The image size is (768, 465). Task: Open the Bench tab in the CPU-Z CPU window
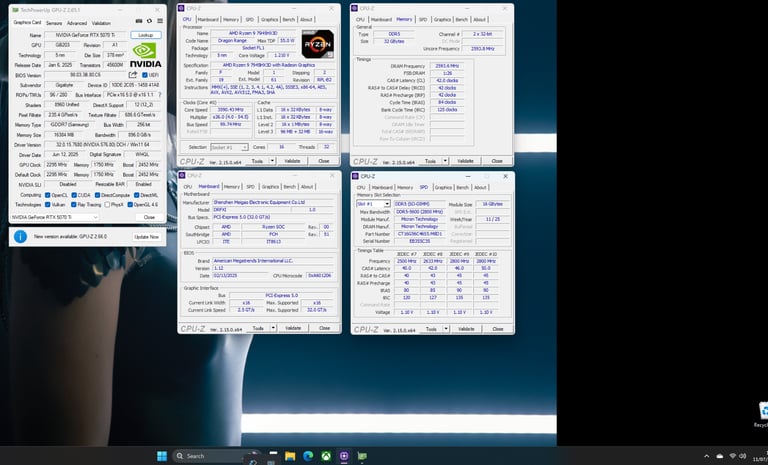[289, 20]
